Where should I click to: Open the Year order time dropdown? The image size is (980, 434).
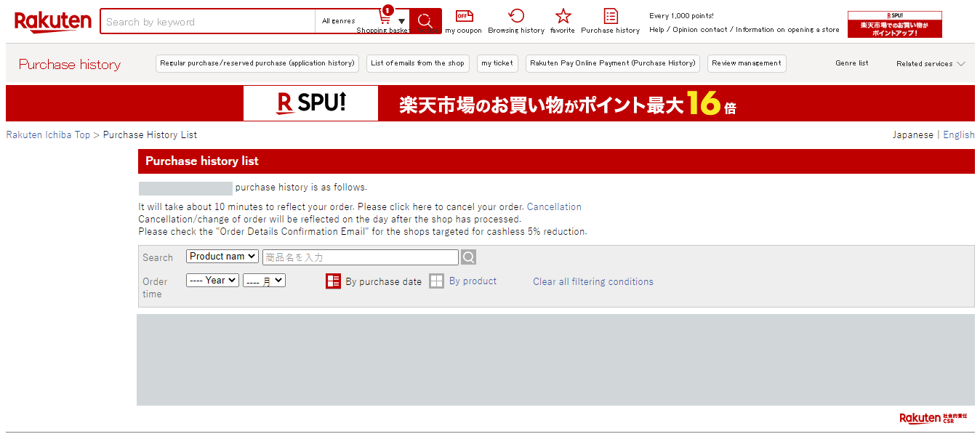tap(212, 280)
